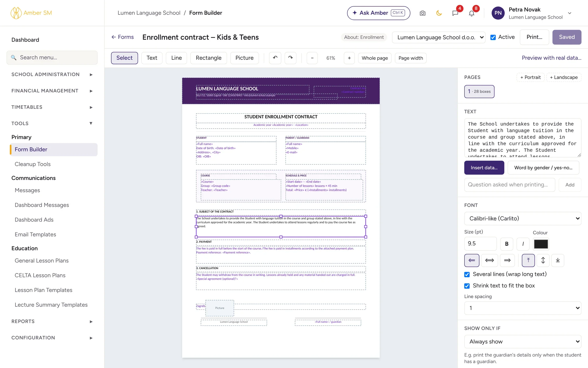This screenshot has width=588, height=368.
Task: Click the redo arrow icon
Action: (x=291, y=58)
